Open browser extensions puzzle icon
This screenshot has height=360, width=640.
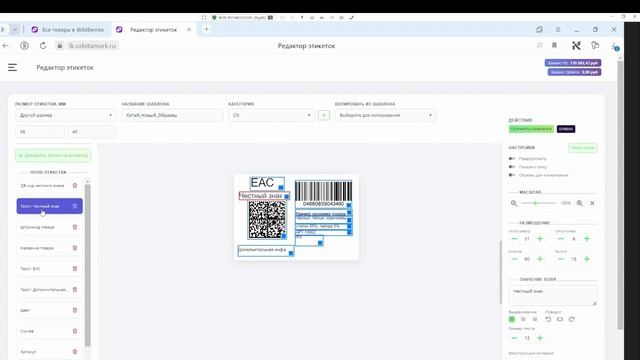click(595, 45)
